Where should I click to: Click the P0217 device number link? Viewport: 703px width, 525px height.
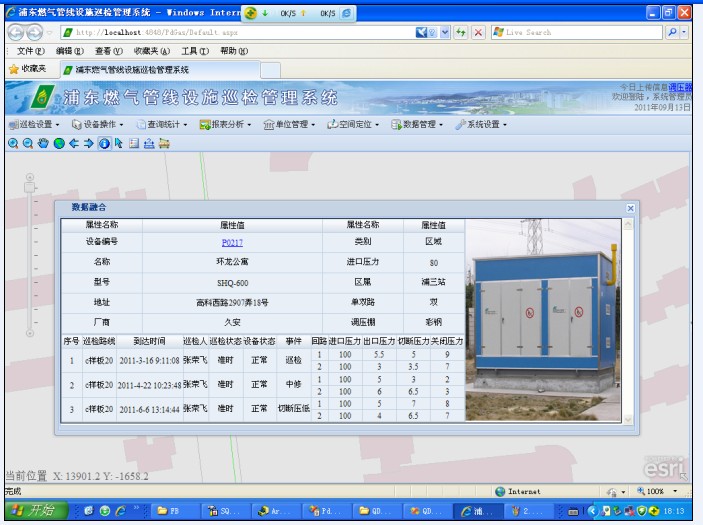point(232,242)
